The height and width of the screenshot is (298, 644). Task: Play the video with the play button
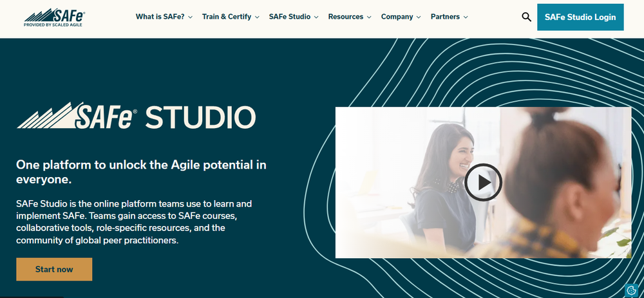point(483,182)
